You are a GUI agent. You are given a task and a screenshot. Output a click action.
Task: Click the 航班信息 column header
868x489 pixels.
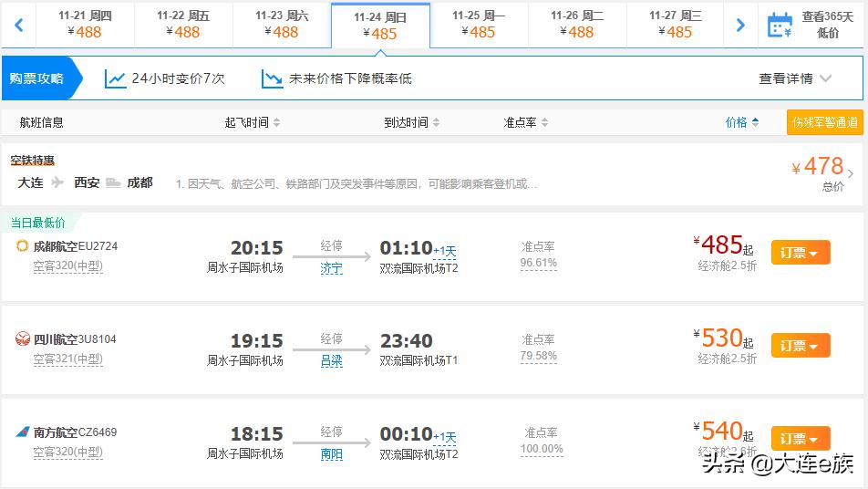pos(42,122)
